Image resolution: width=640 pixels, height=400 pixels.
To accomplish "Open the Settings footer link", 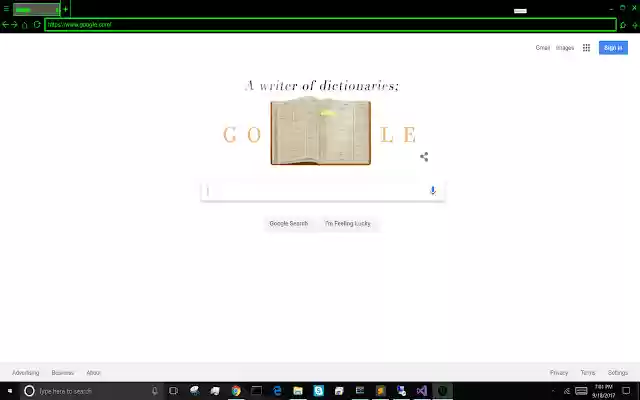I will point(618,373).
